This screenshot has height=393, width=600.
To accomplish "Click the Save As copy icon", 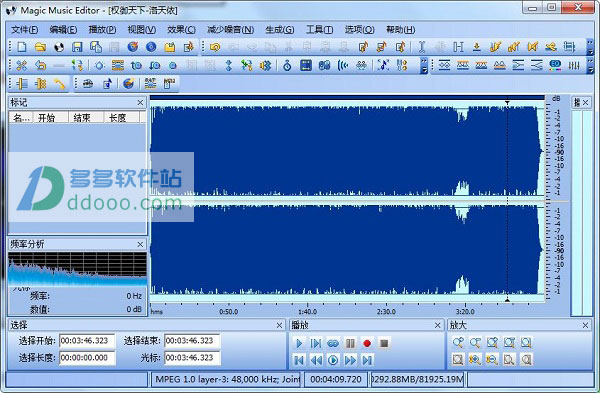I will [x=96, y=47].
